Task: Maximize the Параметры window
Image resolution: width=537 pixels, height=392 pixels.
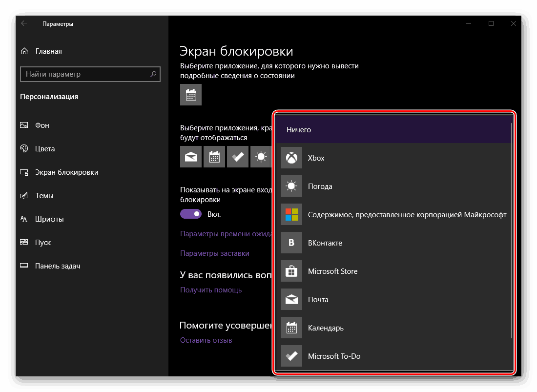Action: pos(491,23)
